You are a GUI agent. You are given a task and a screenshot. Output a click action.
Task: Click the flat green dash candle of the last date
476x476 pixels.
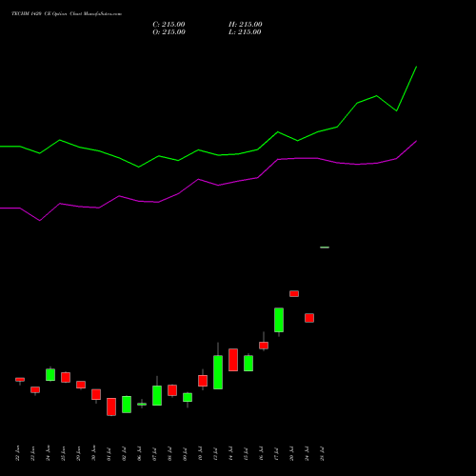(325, 248)
